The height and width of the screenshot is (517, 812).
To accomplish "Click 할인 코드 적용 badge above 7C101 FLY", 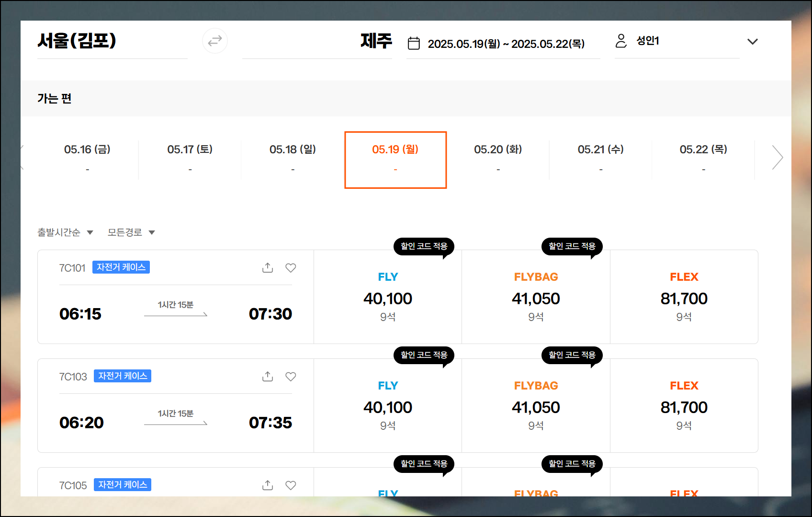I will (x=424, y=246).
